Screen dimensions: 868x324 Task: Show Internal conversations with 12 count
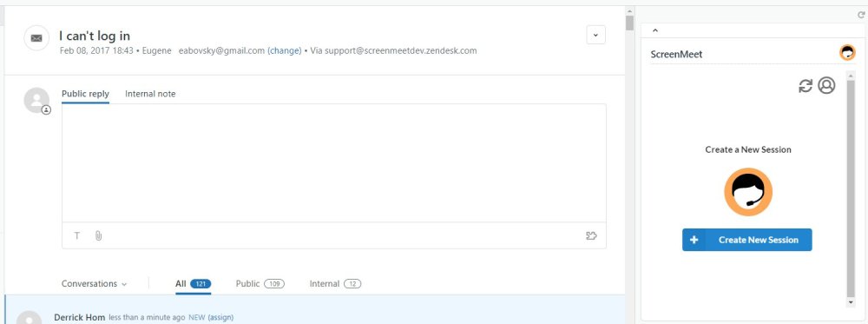pyautogui.click(x=335, y=283)
